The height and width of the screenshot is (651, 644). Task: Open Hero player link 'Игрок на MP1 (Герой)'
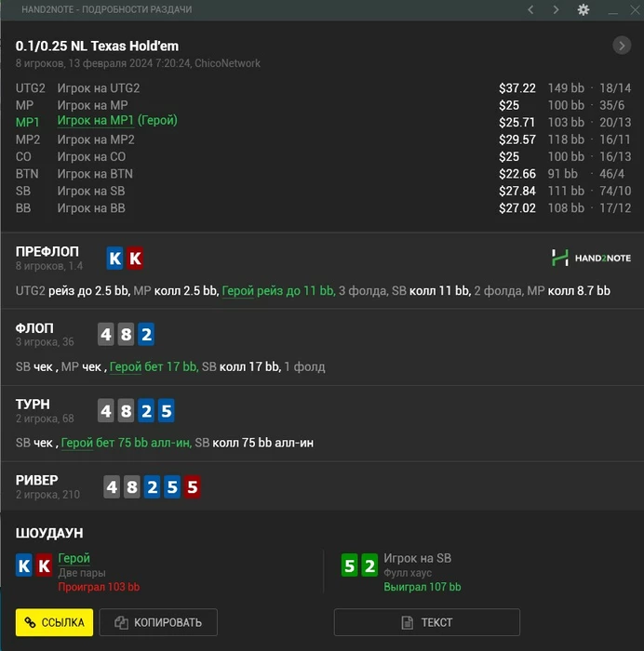click(x=117, y=120)
